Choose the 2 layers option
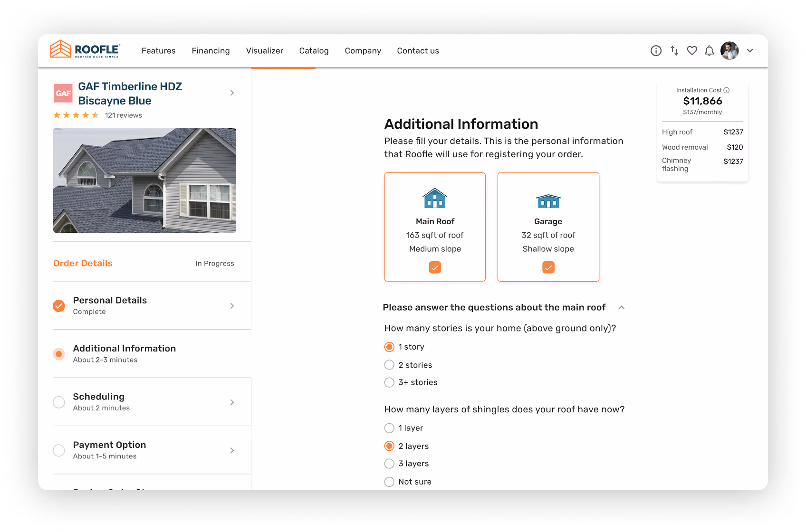Screen dimensions: 806x532 pos(389,446)
